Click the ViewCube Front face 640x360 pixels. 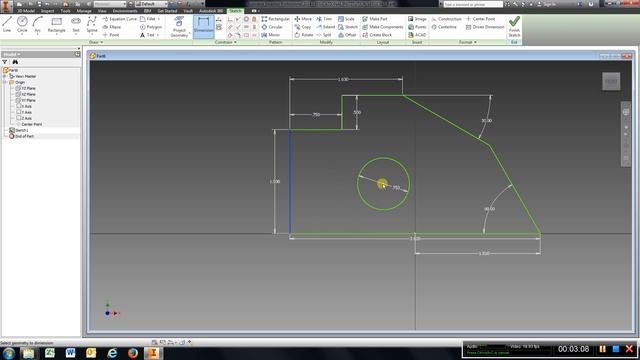pos(611,81)
